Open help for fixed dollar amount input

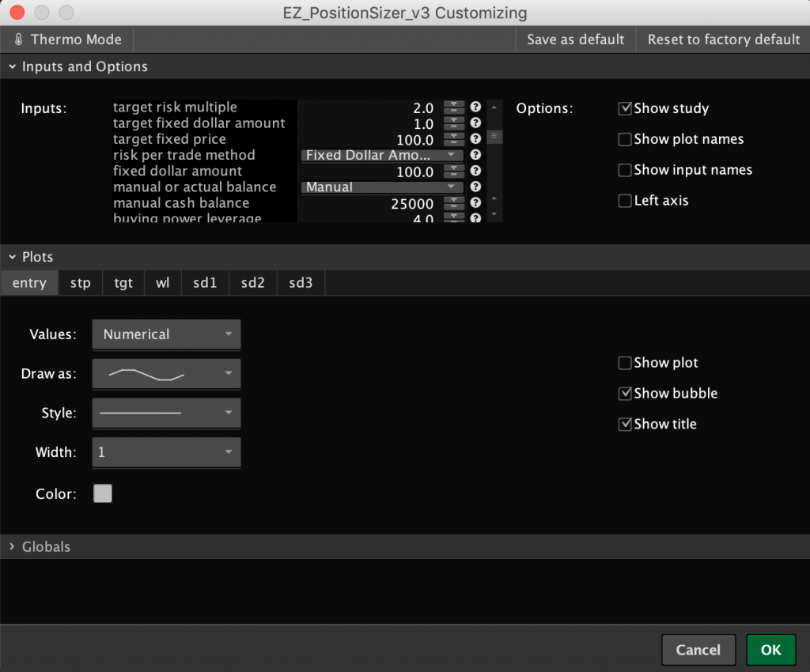(x=475, y=171)
